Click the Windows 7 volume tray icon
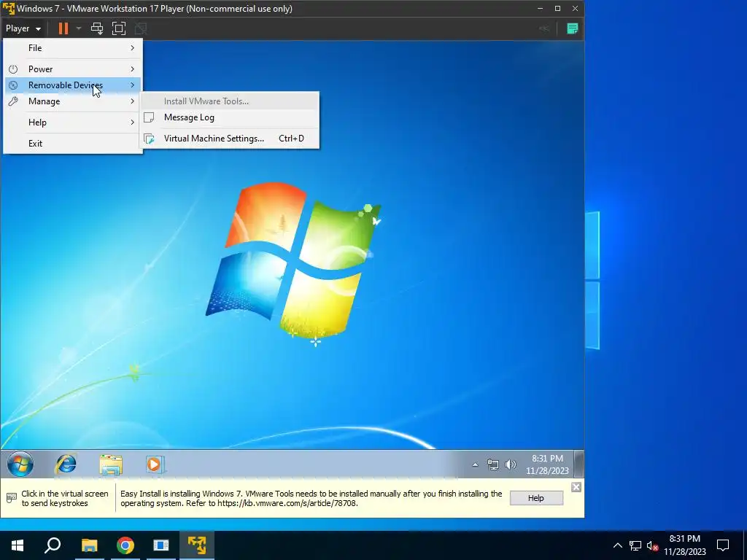747x560 pixels. point(510,464)
